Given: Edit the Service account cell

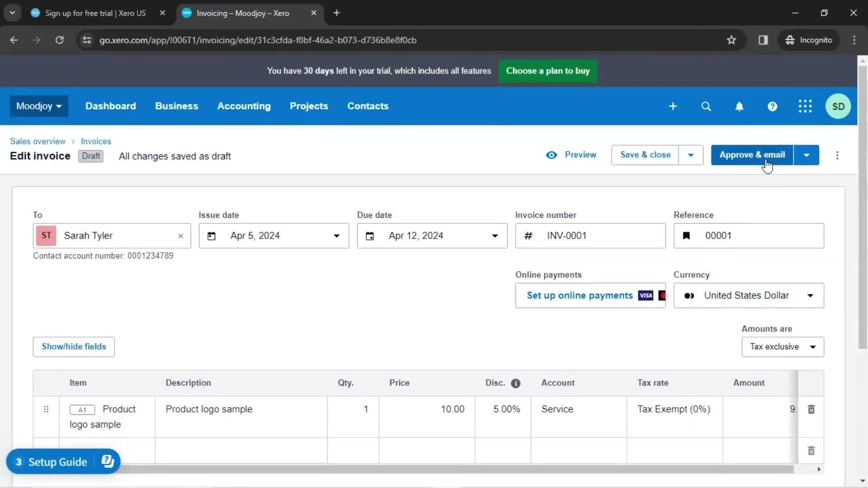Looking at the screenshot, I should click(579, 417).
